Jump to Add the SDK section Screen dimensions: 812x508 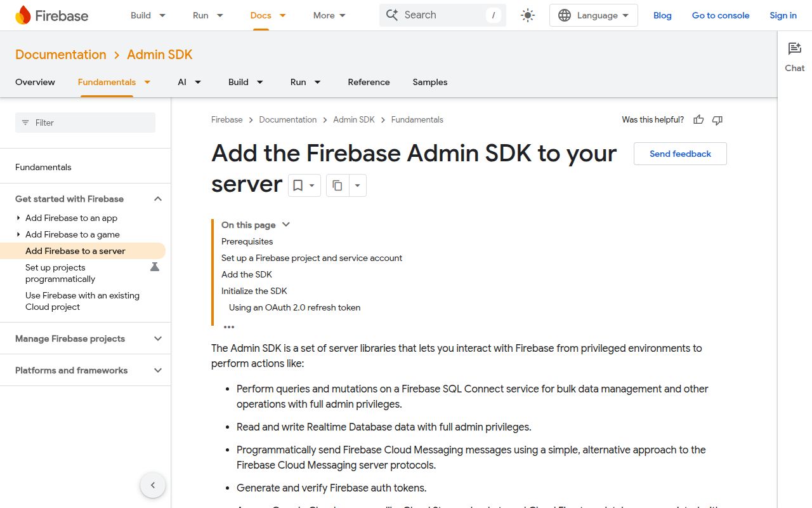pos(246,274)
